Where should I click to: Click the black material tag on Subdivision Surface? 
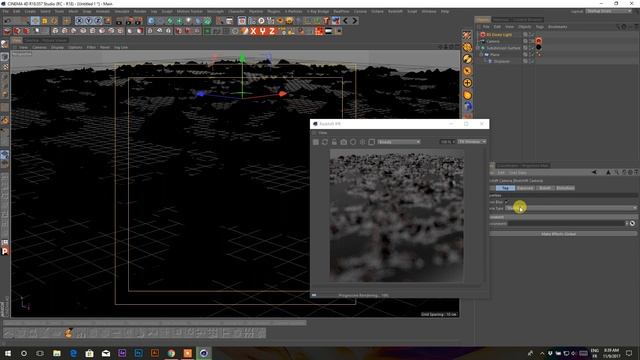coord(539,47)
